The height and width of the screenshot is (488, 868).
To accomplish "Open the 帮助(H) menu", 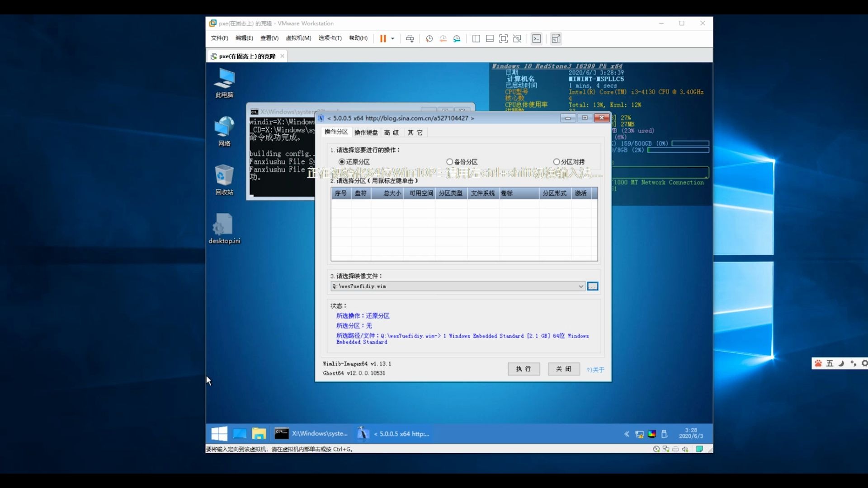I will point(358,38).
